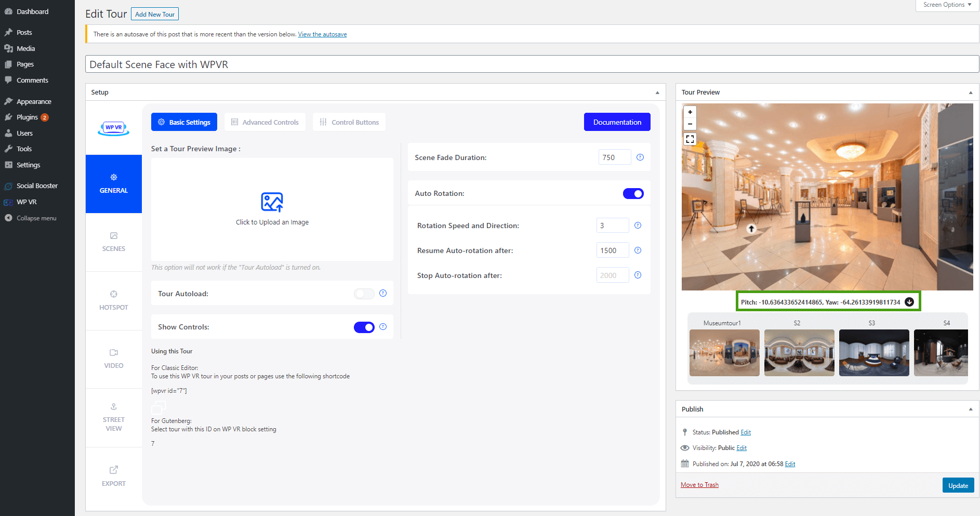Open the Appearance menu
This screenshot has height=516, width=980.
[x=34, y=101]
